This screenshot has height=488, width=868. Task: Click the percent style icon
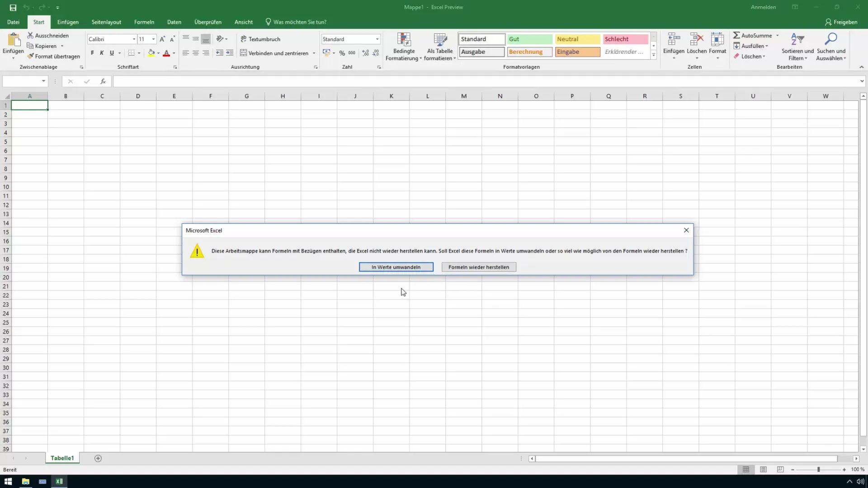(x=342, y=53)
